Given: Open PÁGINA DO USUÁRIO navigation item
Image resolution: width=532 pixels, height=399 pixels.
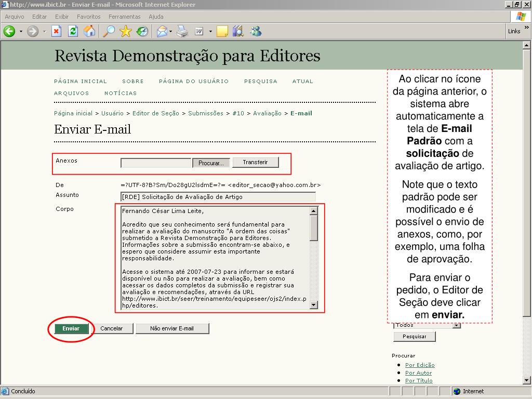Looking at the screenshot, I should point(194,82).
